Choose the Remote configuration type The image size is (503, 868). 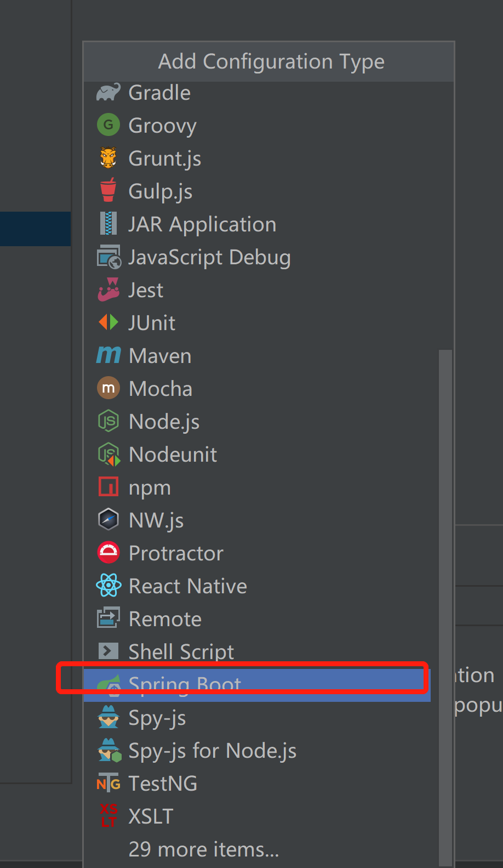pyautogui.click(x=165, y=619)
